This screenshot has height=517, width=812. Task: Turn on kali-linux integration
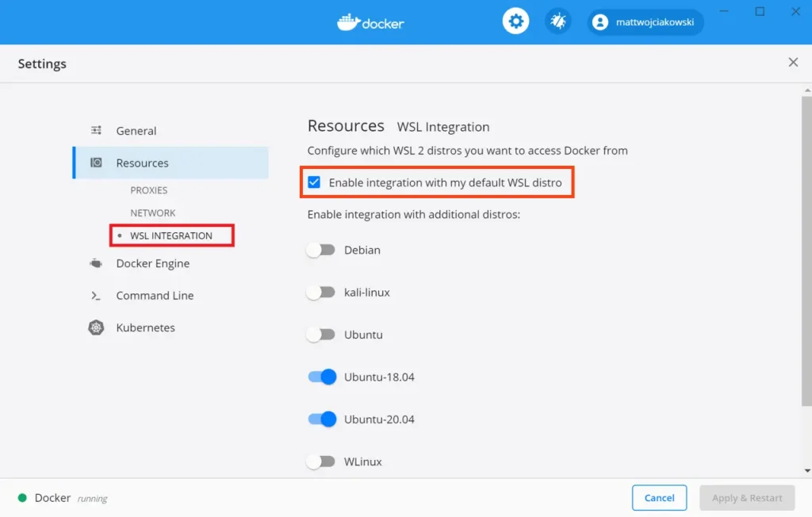click(321, 293)
